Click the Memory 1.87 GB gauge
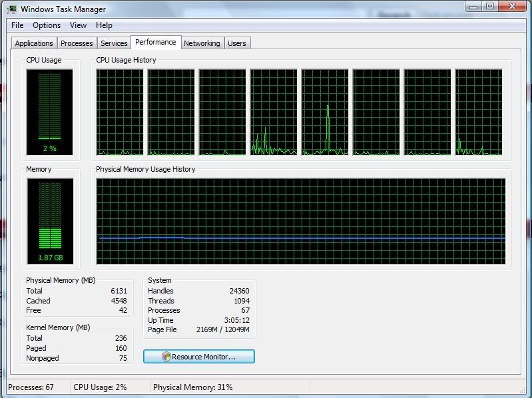This screenshot has height=398, width=532. 50,221
